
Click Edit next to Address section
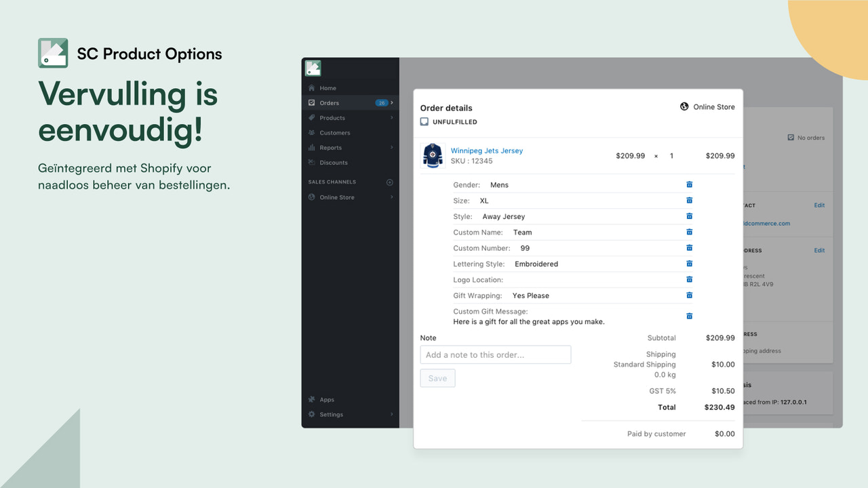pos(819,251)
